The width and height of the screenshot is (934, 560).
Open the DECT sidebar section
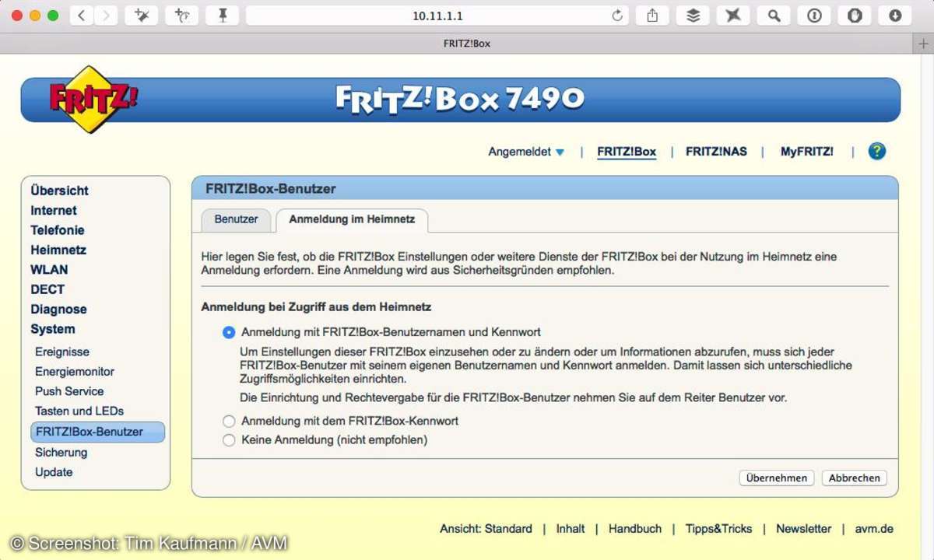(47, 289)
